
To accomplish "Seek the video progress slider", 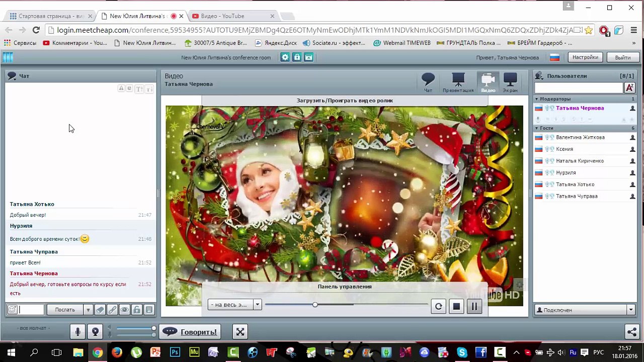I will (346, 305).
